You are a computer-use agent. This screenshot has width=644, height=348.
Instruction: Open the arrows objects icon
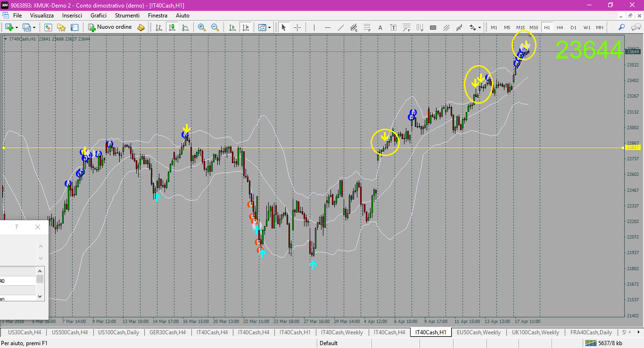point(472,27)
